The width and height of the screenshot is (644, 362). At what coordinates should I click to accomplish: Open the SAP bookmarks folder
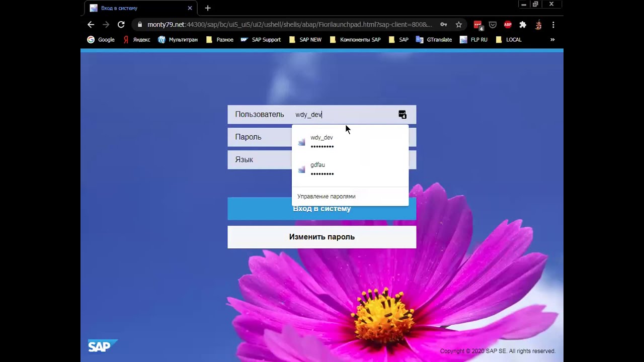point(398,40)
